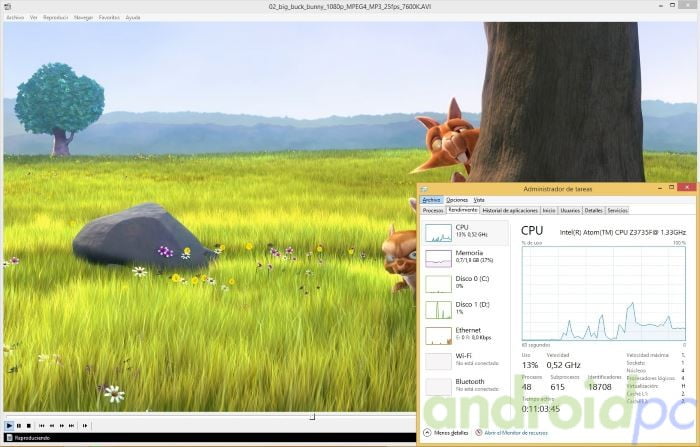
Task: Click the active time 0:11:03:45
Action: point(541,409)
